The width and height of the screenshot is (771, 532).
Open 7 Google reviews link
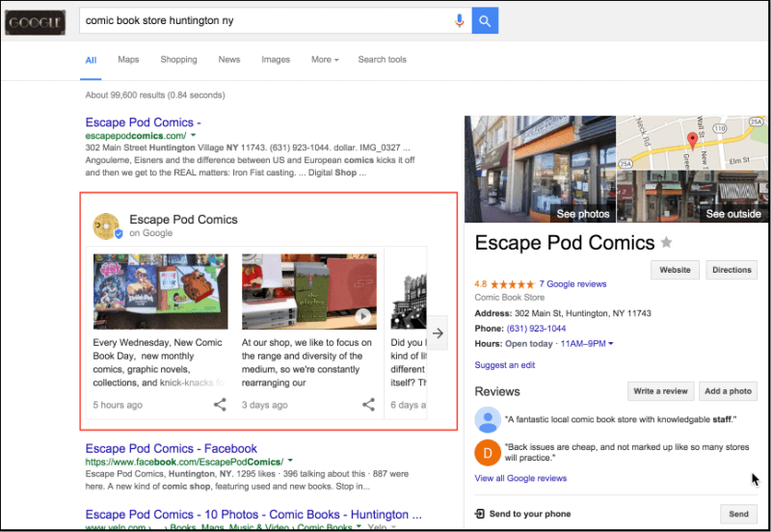click(x=572, y=284)
